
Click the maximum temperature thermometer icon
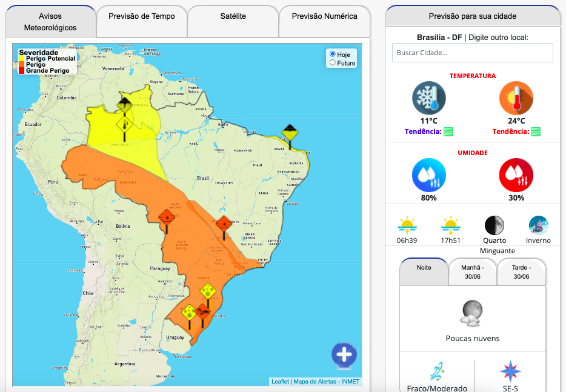click(x=516, y=98)
